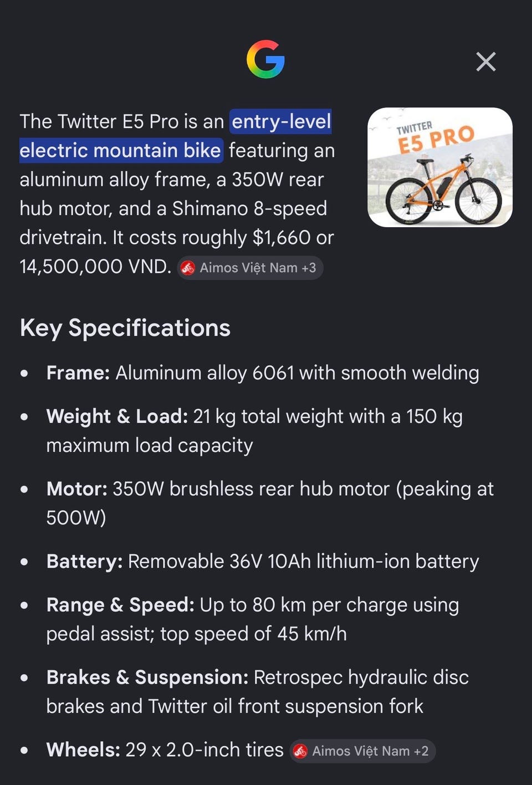
Task: Select the Key Specifications heading
Action: pos(125,328)
